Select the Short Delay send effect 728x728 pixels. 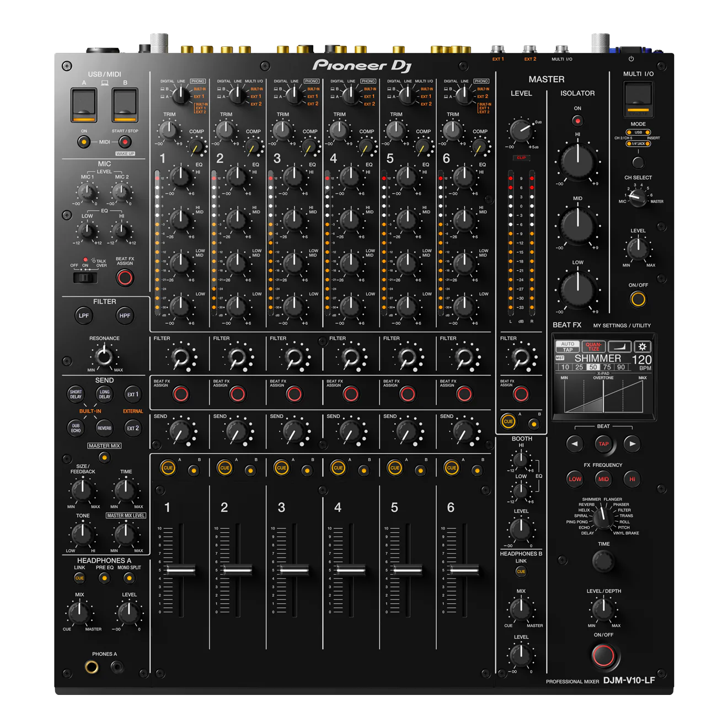pos(76,394)
